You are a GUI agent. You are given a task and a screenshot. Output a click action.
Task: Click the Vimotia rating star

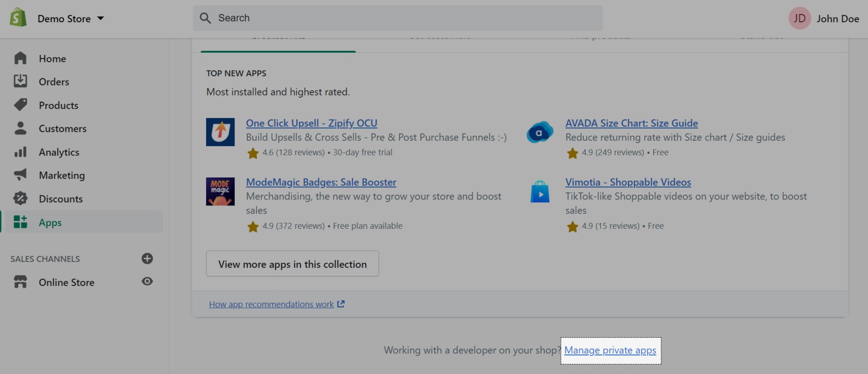(x=572, y=227)
